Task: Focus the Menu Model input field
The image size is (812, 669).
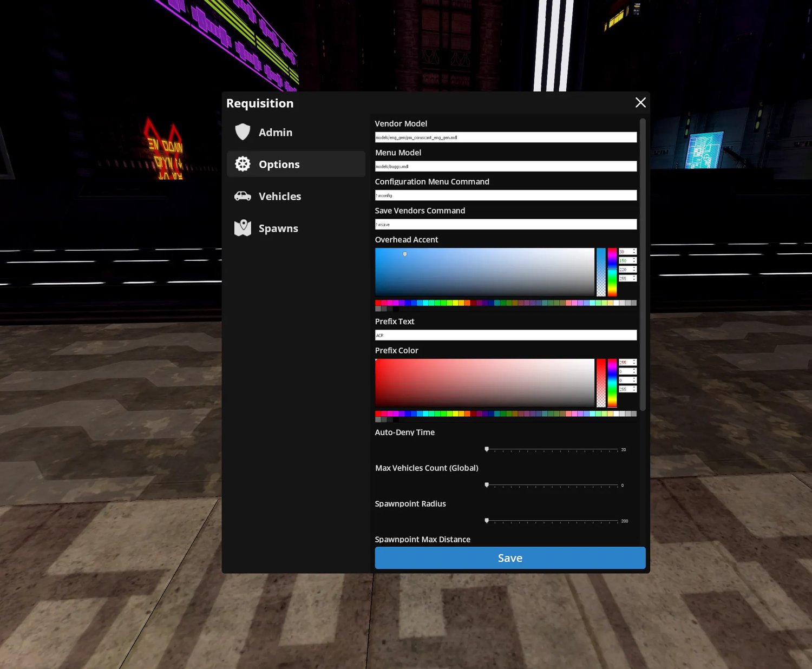Action: [x=506, y=166]
